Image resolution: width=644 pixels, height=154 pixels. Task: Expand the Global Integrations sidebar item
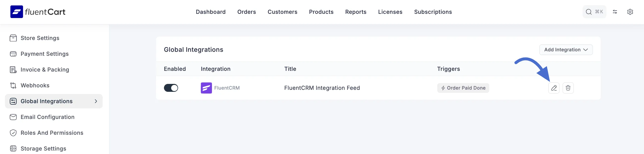coord(46,101)
